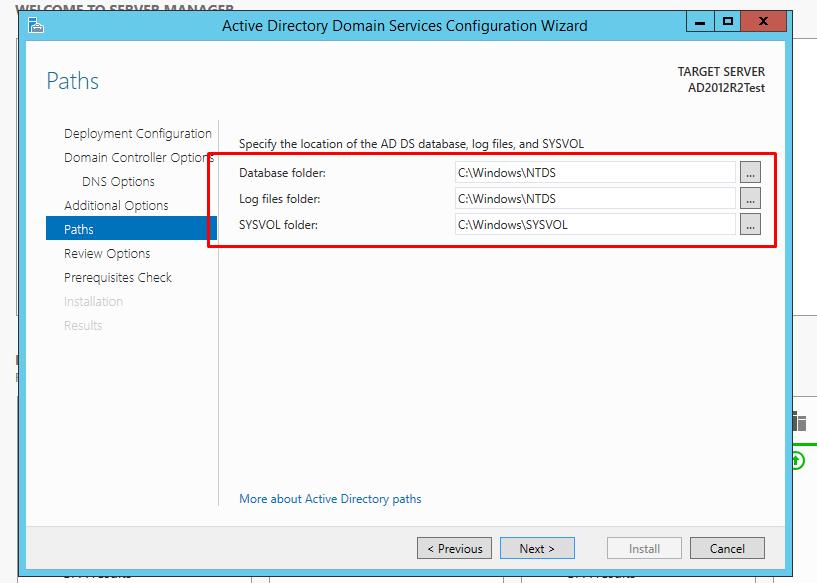Viewport: 817px width, 583px height.
Task: Click the Paths page heading
Action: click(x=72, y=81)
